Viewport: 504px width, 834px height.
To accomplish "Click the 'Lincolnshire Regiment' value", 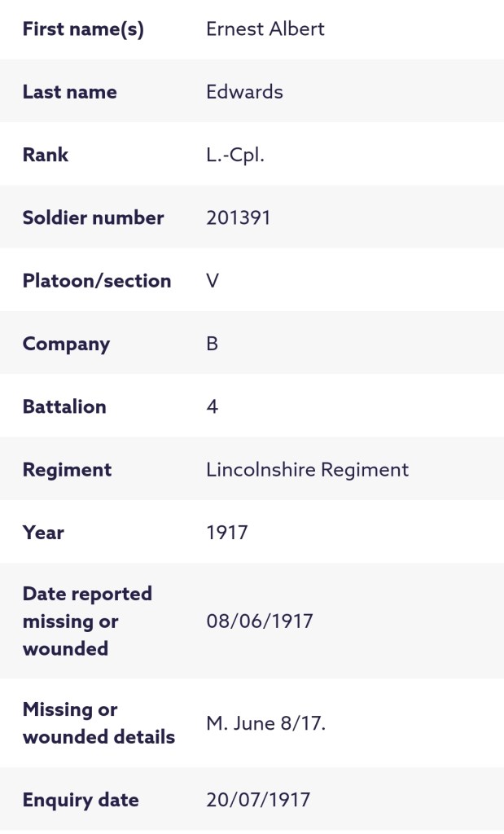I will click(308, 469).
